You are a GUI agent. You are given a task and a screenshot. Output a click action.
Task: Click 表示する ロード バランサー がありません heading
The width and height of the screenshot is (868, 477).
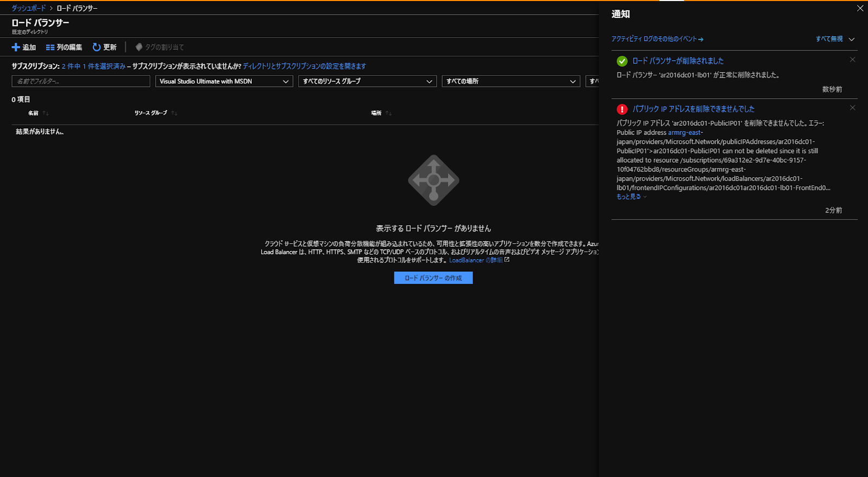433,229
